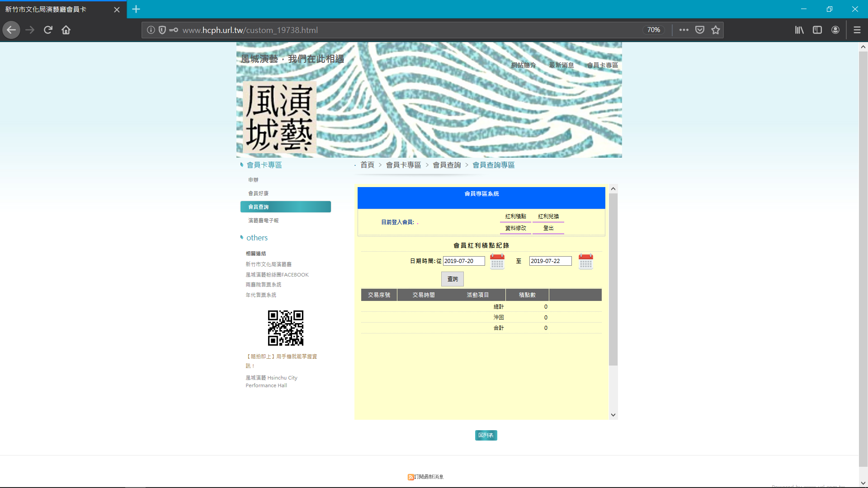Image resolution: width=868 pixels, height=488 pixels.
Task: Reload the current page
Action: pos(48,30)
